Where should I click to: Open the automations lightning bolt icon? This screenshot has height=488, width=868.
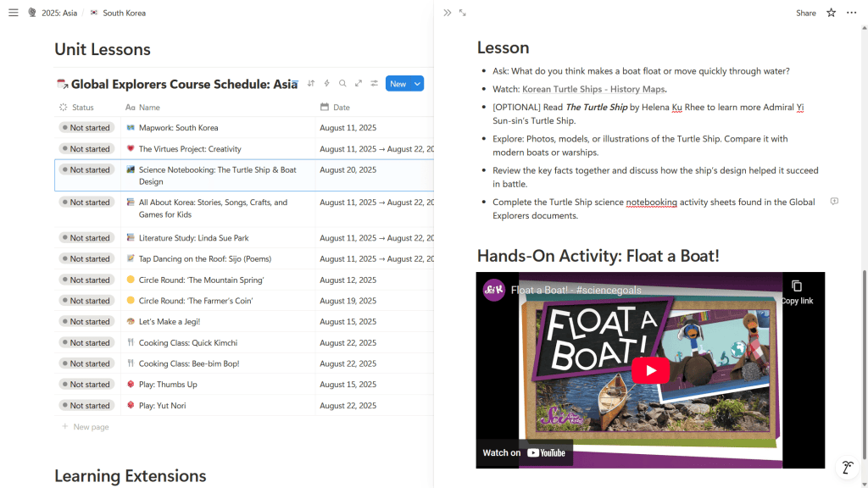click(326, 83)
